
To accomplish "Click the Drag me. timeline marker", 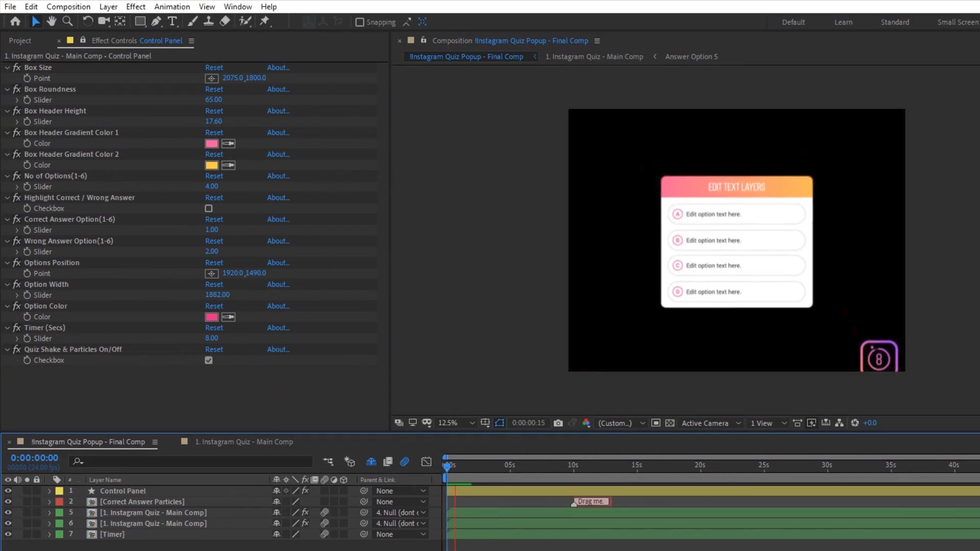I will [x=592, y=502].
